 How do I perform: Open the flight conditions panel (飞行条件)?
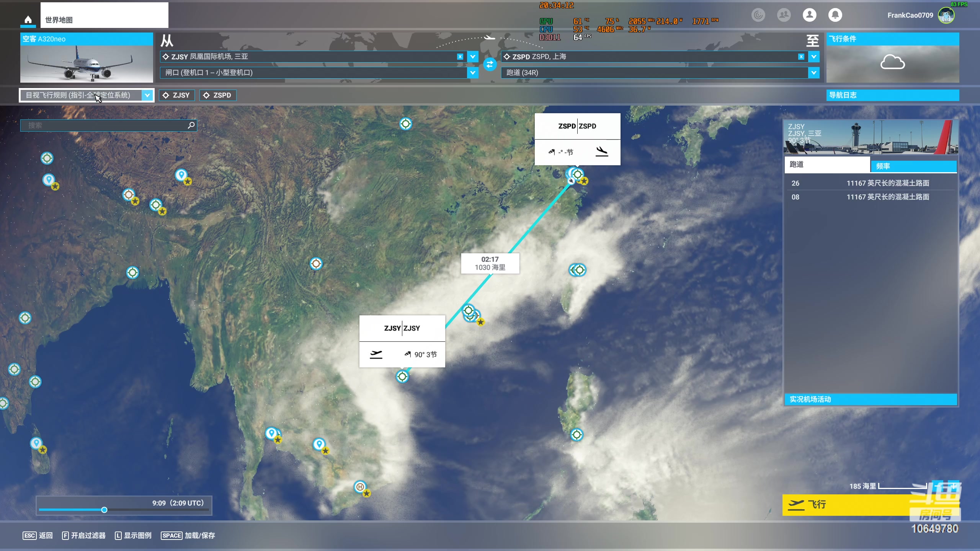[x=892, y=39]
